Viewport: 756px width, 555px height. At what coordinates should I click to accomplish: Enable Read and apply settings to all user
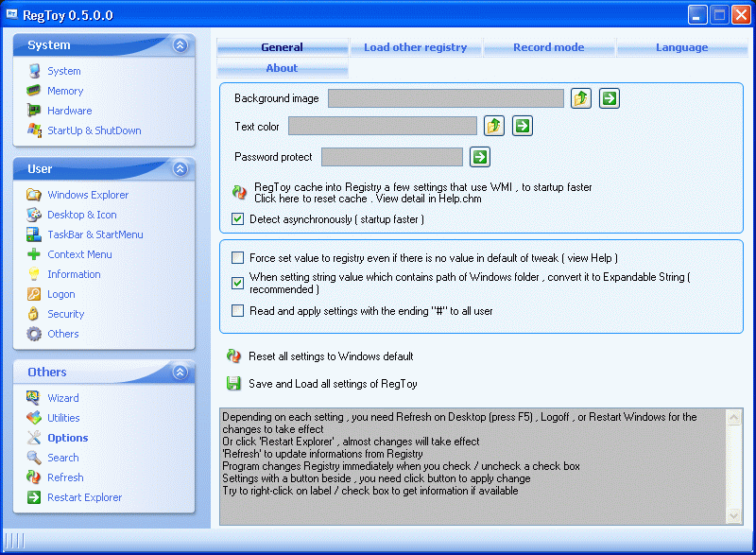(x=238, y=310)
